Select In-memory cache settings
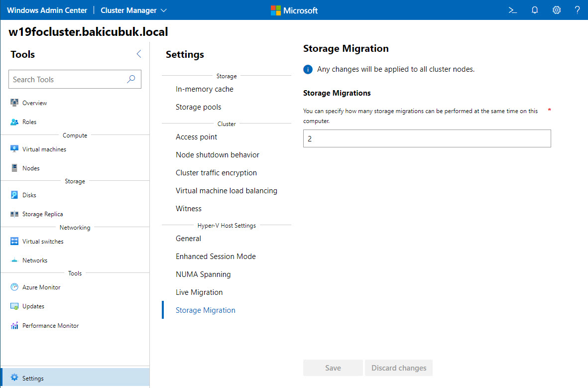 pyautogui.click(x=204, y=89)
